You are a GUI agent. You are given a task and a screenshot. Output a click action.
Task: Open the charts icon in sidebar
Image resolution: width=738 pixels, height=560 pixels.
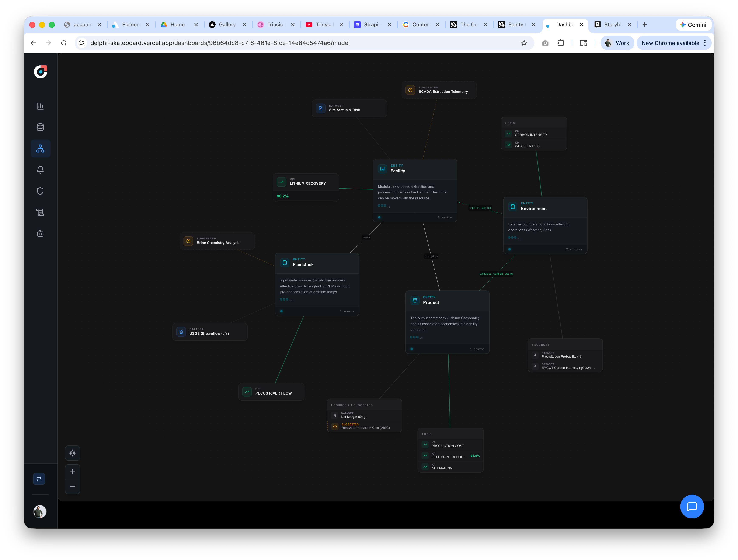click(x=40, y=106)
